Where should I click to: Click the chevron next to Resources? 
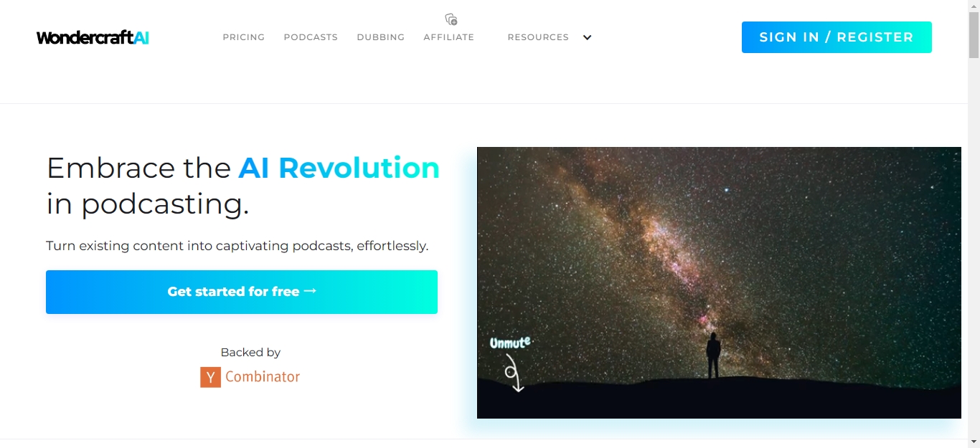587,37
